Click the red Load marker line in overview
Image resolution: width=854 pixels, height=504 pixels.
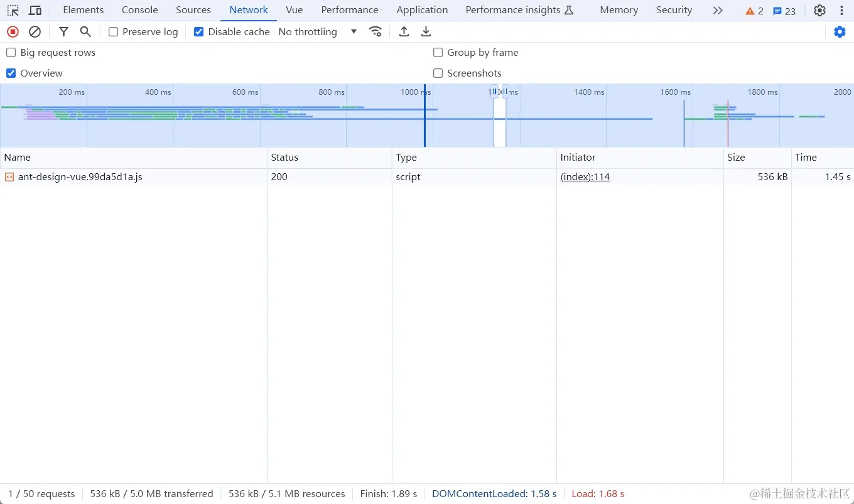tap(728, 123)
